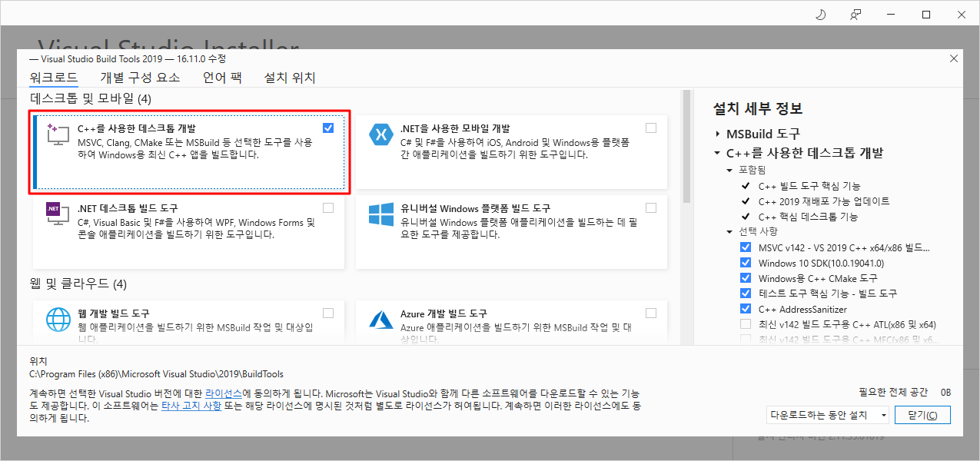The image size is (980, 461).
Task: Switch to the 언어 팩 tab
Action: point(222,78)
